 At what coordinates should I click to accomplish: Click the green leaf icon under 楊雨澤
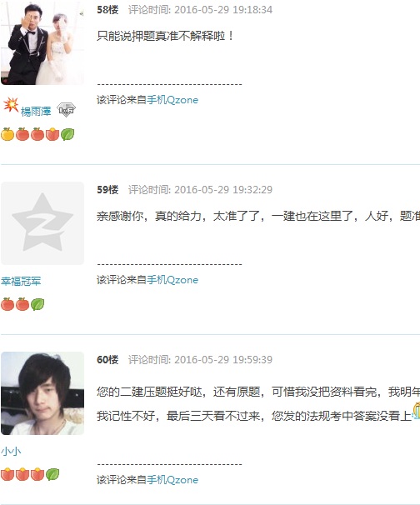pos(67,134)
